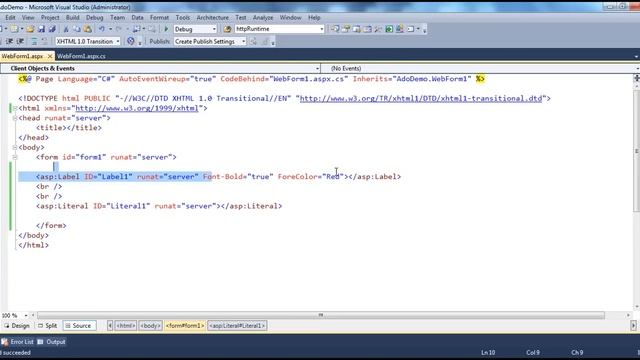This screenshot has width=640, height=360.
Task: Collapse the form element outline node
Action: coord(15,157)
